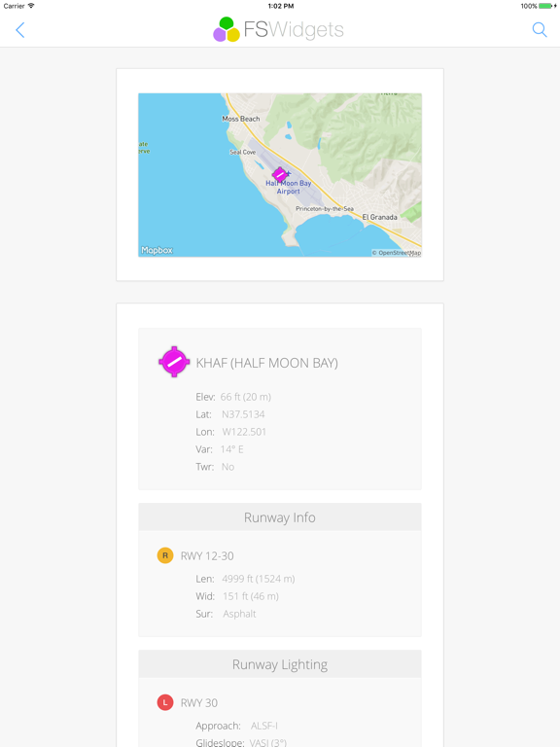Tap the FSWidgets title text
560x747 pixels.
click(x=294, y=29)
